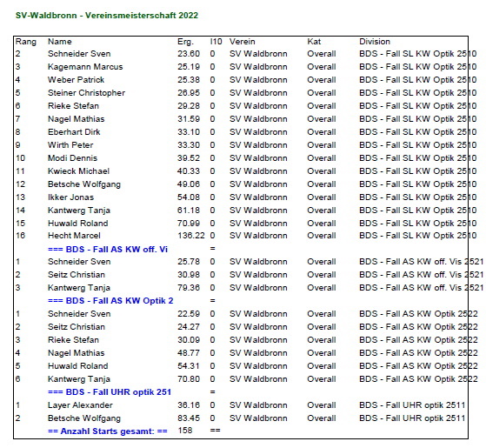Image resolution: width=486 pixels, height=448 pixels.
Task: Click the BDS - Fall AS KW Optik 2 heading
Action: point(110,301)
